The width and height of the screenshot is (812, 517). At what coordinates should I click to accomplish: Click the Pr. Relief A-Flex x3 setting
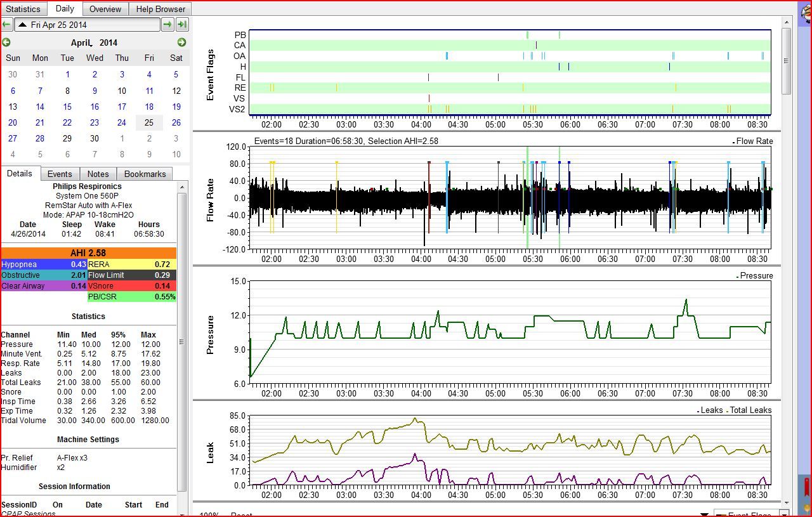click(x=44, y=458)
